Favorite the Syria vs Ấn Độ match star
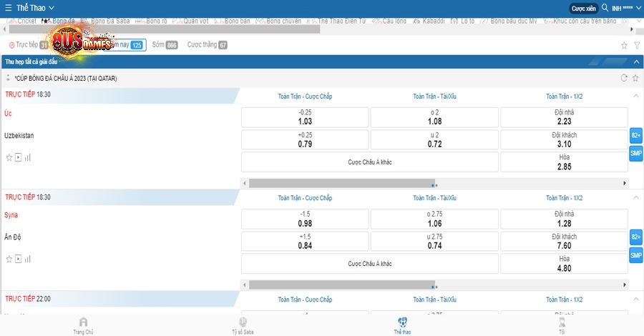The width and height of the screenshot is (644, 336). click(x=9, y=259)
